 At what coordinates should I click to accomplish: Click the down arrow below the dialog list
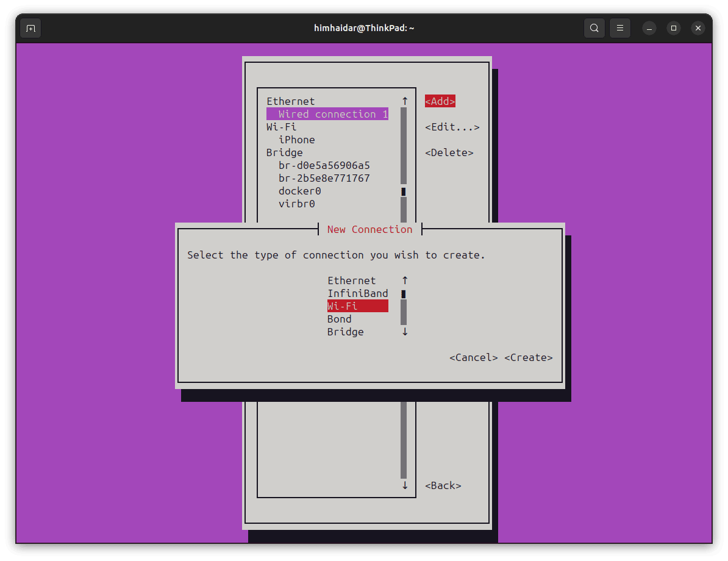[x=404, y=332]
